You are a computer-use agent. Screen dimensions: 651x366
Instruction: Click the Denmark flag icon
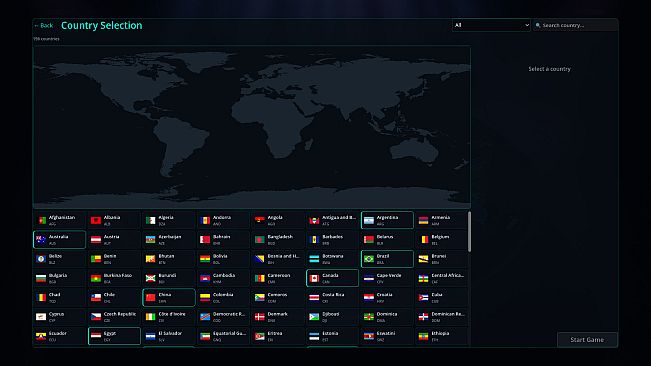click(x=260, y=317)
